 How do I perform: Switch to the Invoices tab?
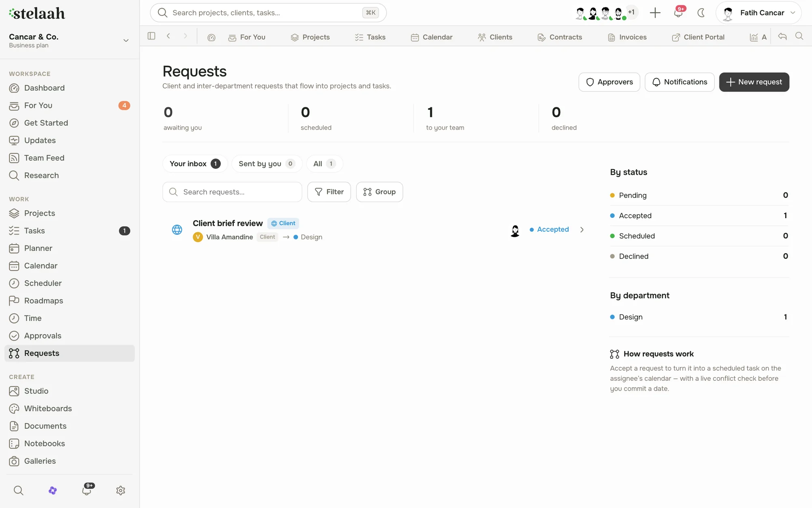coord(627,37)
